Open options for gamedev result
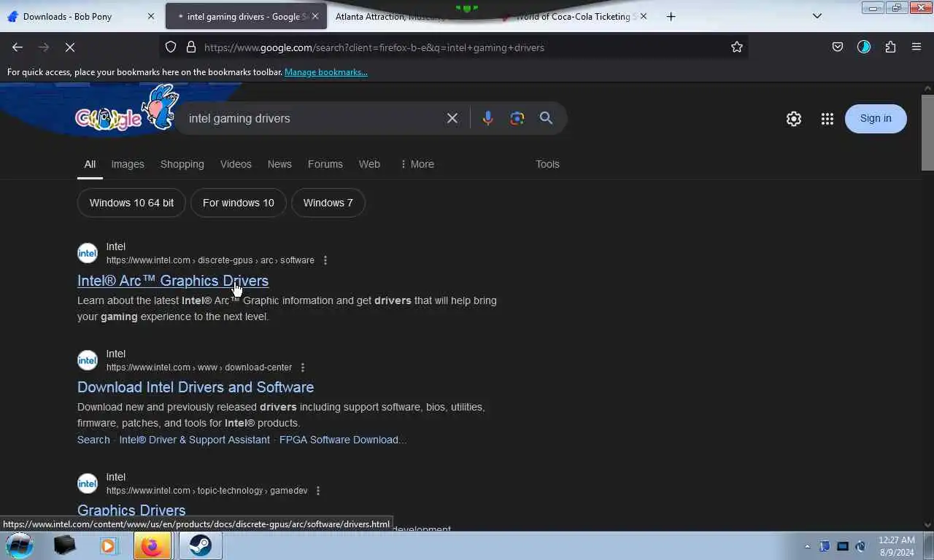 (x=318, y=491)
